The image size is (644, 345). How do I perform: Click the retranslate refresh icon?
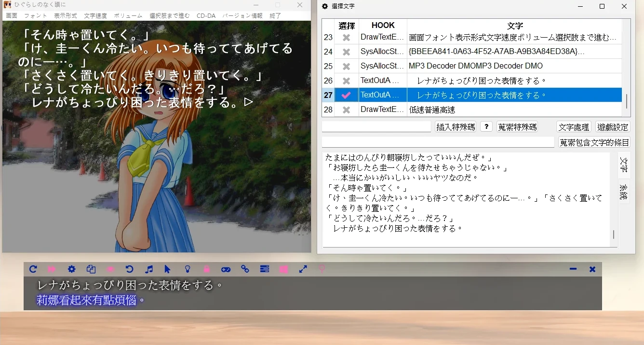tap(33, 269)
